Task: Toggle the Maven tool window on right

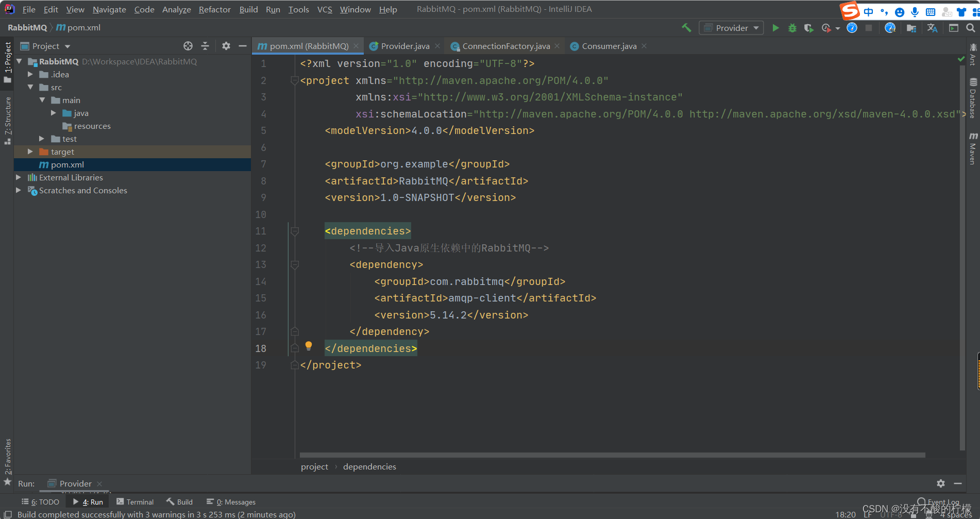Action: [973, 148]
